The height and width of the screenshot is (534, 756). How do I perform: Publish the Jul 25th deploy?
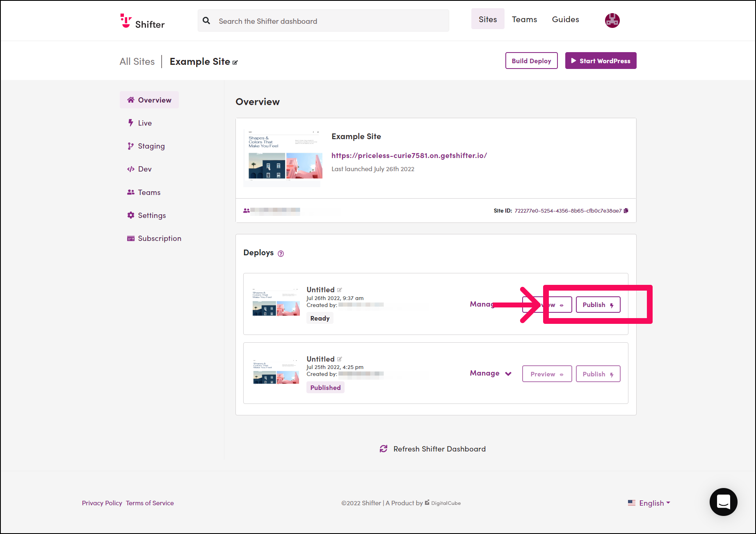click(598, 374)
